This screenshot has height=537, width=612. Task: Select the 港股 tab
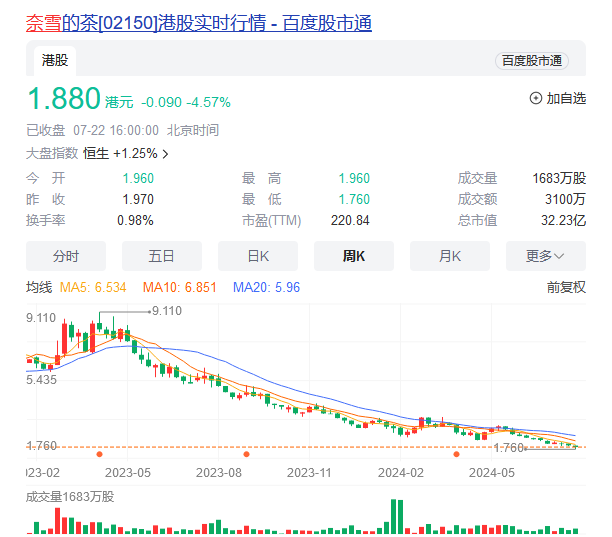coord(56,60)
